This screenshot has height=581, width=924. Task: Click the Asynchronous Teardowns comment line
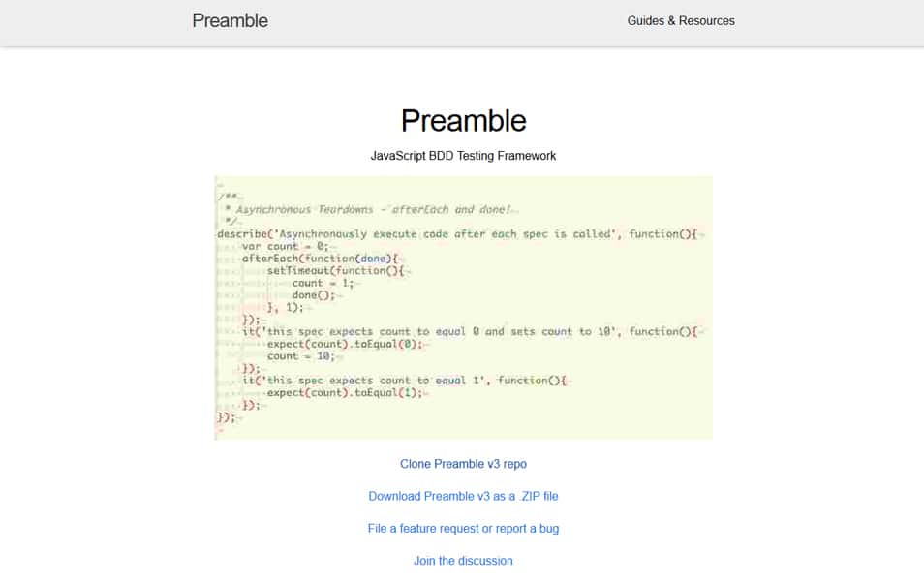pos(371,209)
